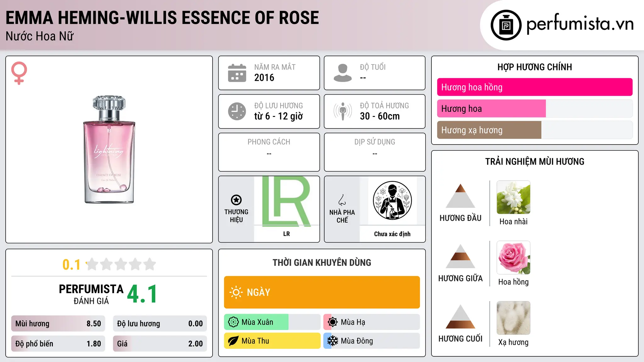Click the Hoa nhài jasmine photo
This screenshot has height=362, width=644.
514,197
